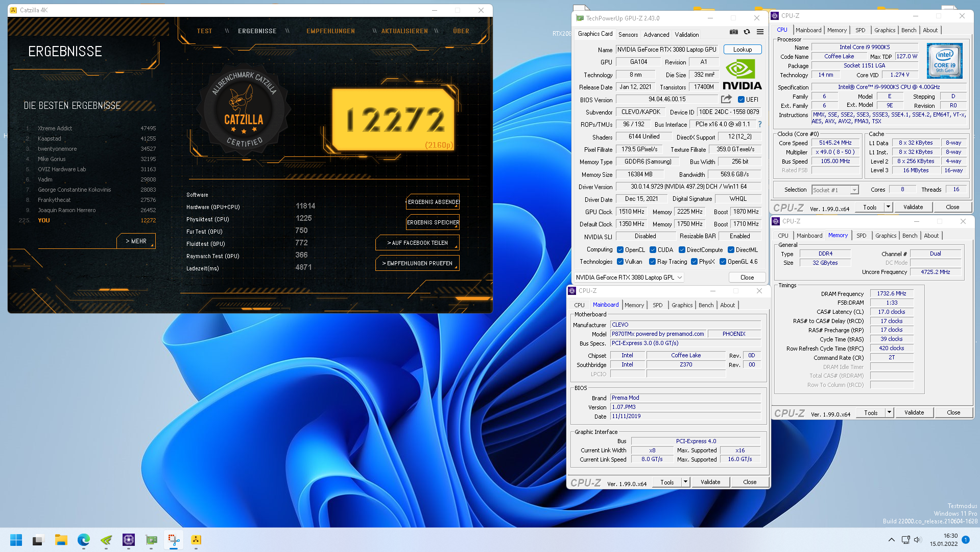Click EMPFEHLUNGEN PRUEFEN button
Screen dimensions: 980x552
click(x=417, y=263)
